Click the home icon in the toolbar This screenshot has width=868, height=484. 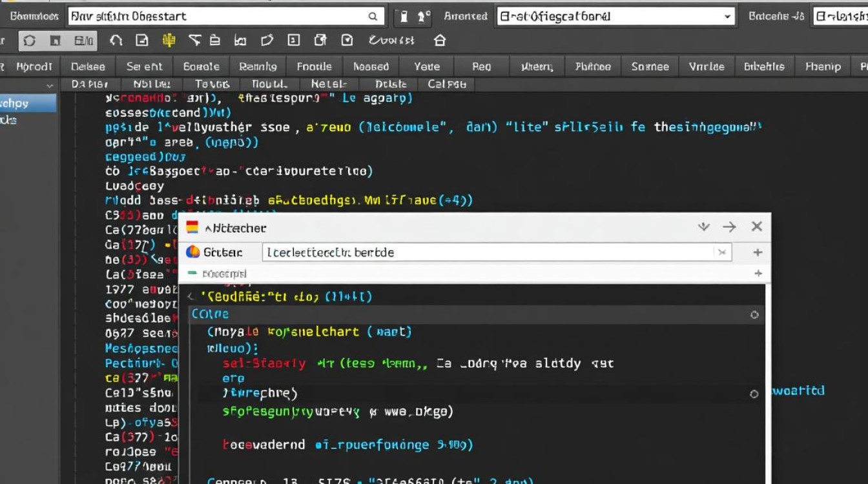pyautogui.click(x=440, y=41)
